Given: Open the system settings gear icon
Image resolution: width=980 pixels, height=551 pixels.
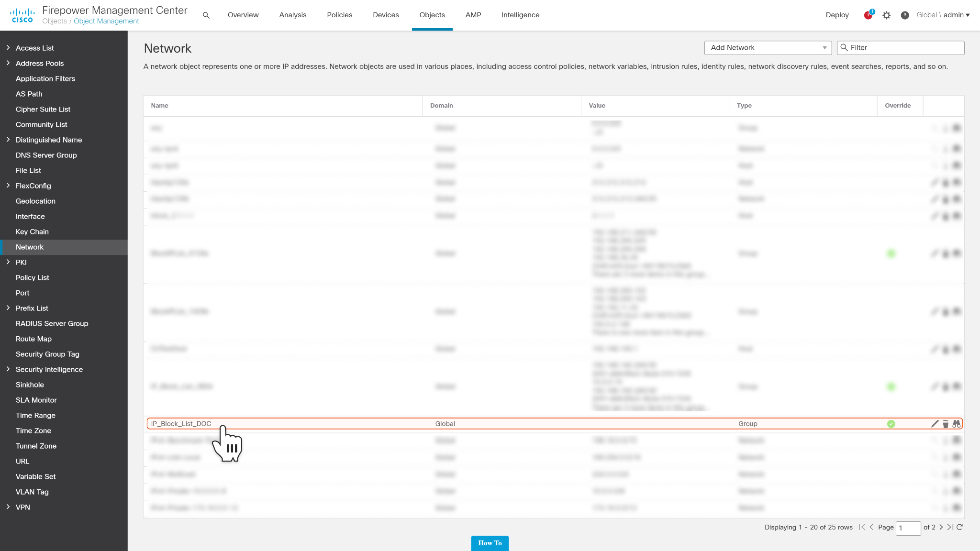Looking at the screenshot, I should pyautogui.click(x=887, y=15).
